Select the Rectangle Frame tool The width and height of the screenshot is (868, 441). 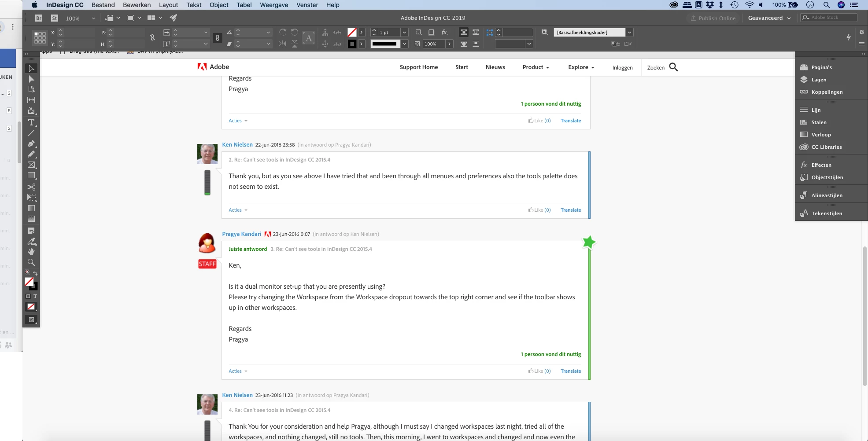pos(31,165)
